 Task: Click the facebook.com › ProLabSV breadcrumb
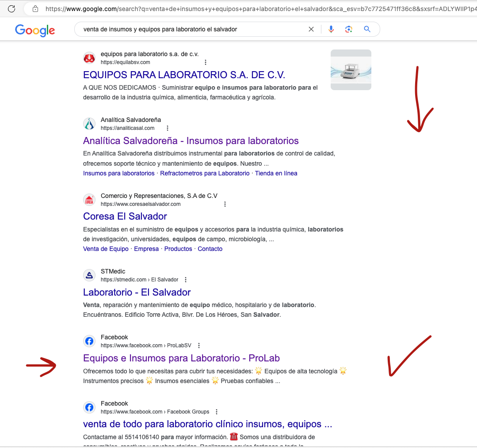click(x=146, y=345)
